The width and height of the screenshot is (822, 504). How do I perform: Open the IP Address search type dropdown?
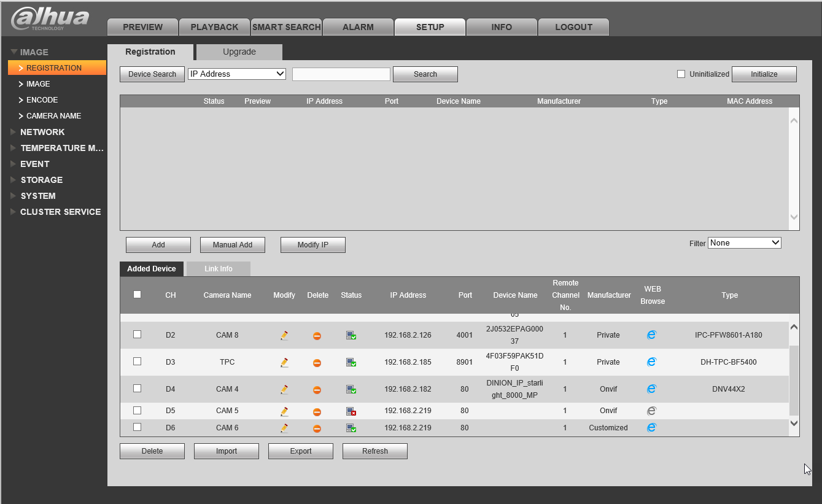(x=237, y=74)
